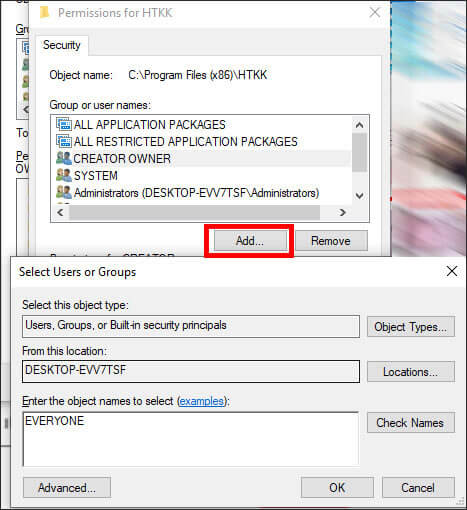
Task: Click the ALL RESTRICTED APPLICATION PACKAGES icon
Action: click(64, 141)
